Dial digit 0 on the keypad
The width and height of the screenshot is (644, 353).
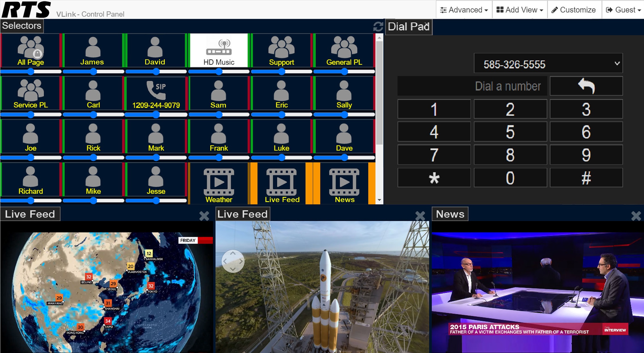click(x=510, y=178)
